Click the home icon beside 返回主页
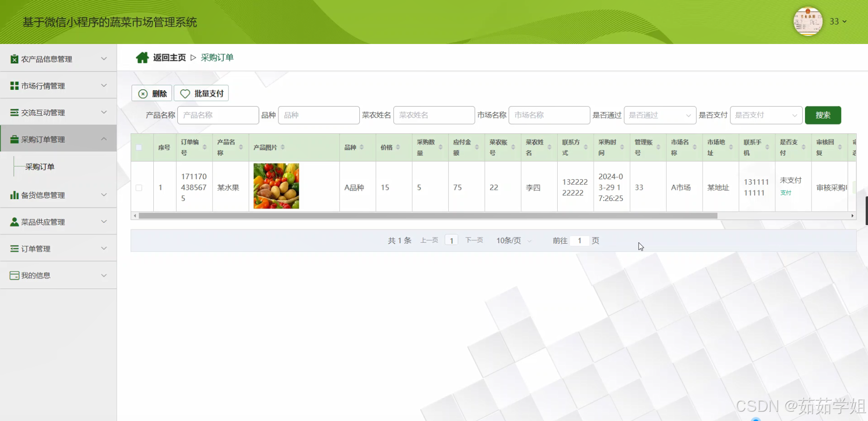This screenshot has width=868, height=421. (142, 57)
